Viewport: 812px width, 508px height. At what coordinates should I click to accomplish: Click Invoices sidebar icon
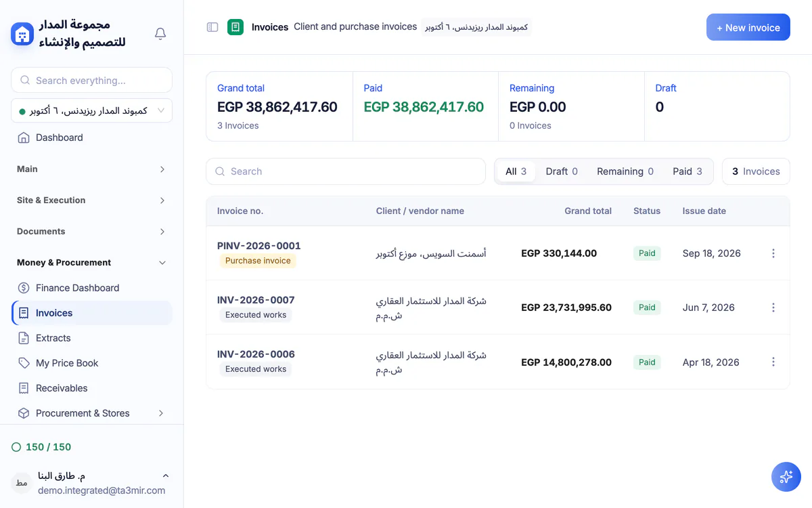coord(24,313)
